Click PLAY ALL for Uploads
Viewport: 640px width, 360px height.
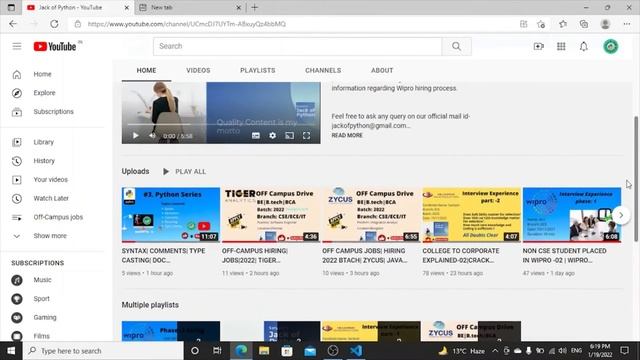coord(184,172)
